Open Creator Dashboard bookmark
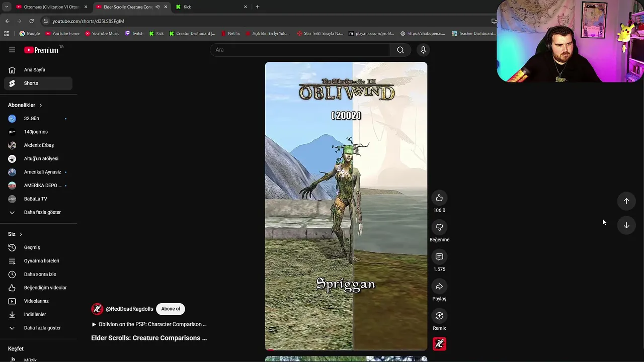Image resolution: width=644 pixels, height=362 pixels. click(192, 34)
